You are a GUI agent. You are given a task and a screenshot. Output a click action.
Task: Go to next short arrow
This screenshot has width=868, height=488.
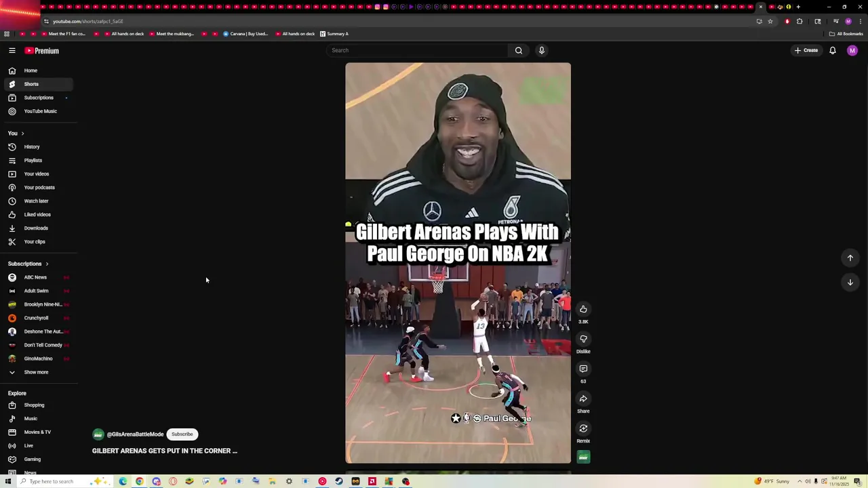pyautogui.click(x=850, y=282)
